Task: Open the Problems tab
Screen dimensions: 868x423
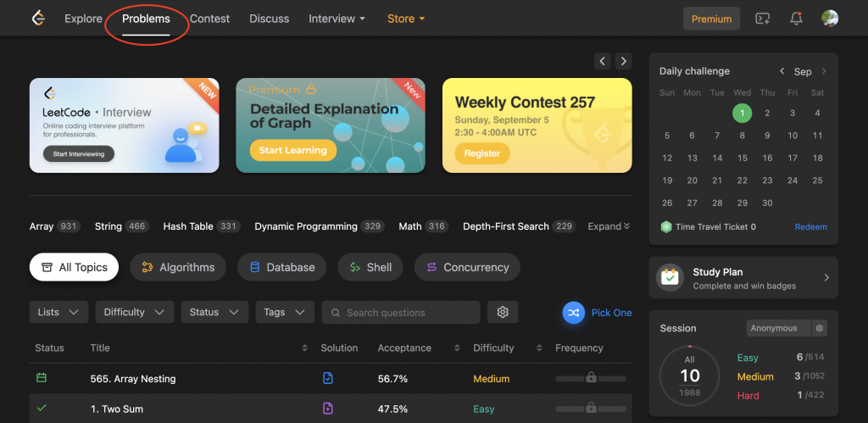Action: coord(146,19)
